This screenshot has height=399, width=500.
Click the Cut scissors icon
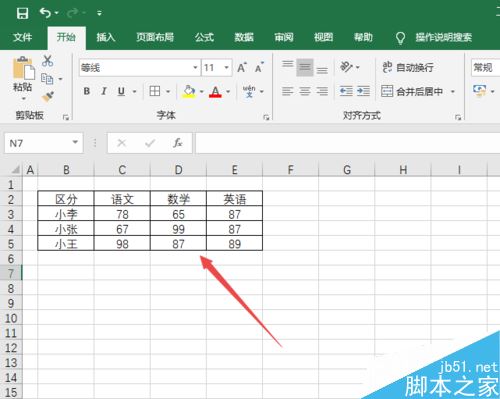(47, 61)
